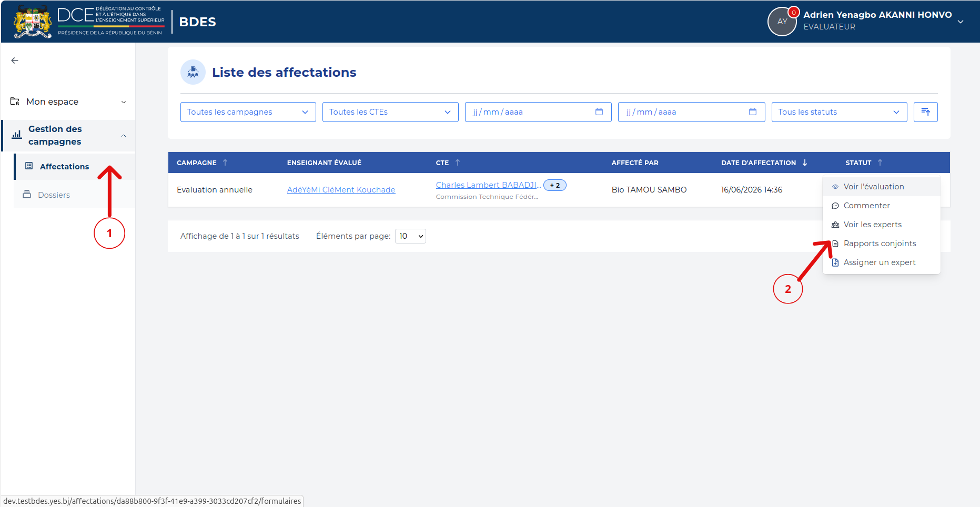The height and width of the screenshot is (507, 980).
Task: Click the Gestion des campagnes label
Action: tap(55, 135)
